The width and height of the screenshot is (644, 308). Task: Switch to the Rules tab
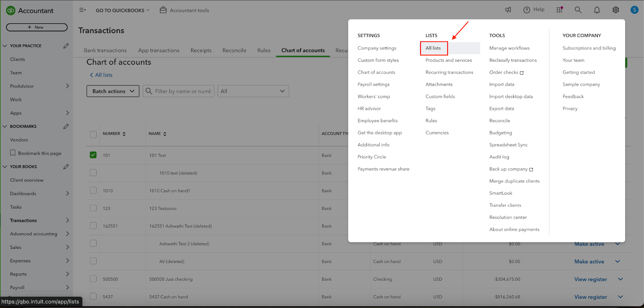click(264, 50)
